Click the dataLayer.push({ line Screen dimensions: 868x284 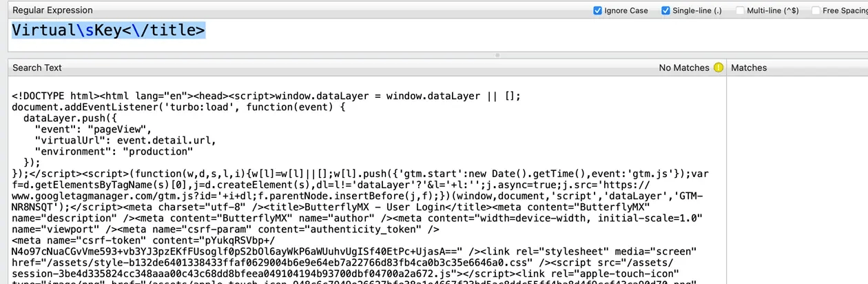(68, 118)
